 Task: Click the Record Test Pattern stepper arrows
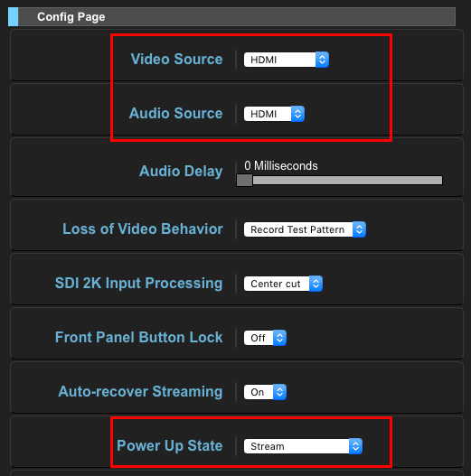[x=359, y=229]
